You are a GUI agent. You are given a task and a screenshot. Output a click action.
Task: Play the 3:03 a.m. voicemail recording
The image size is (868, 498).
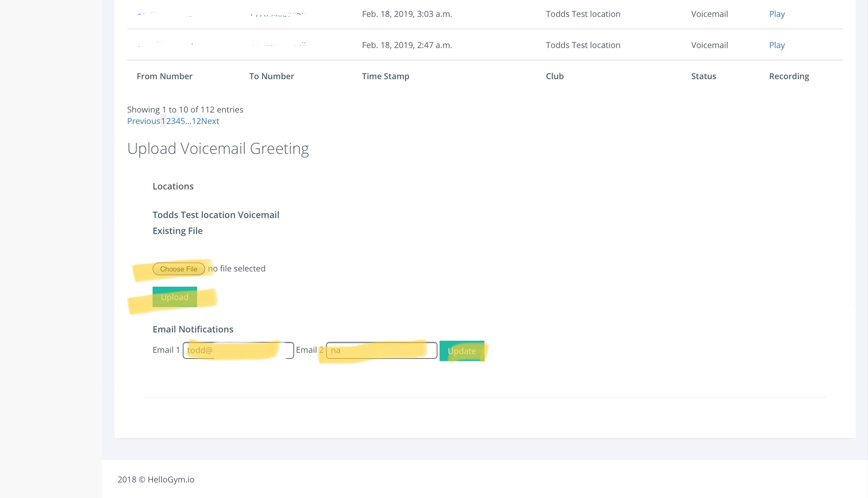pos(777,14)
